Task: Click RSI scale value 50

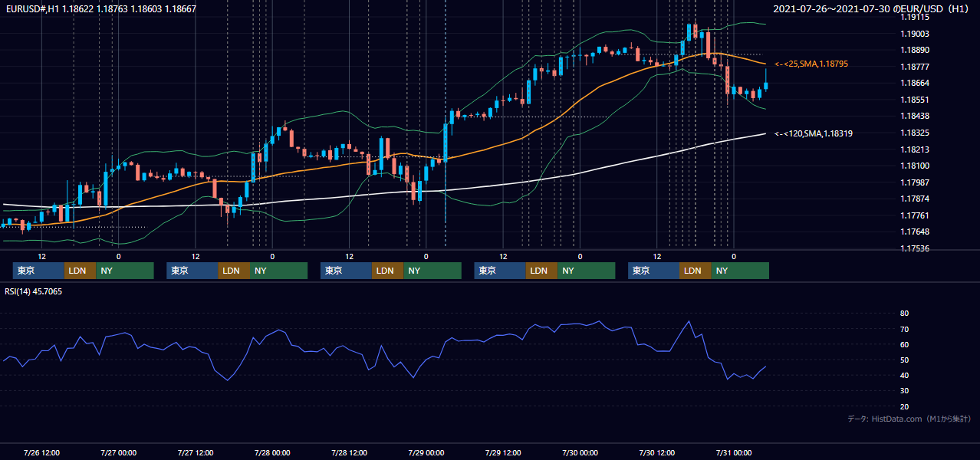Action: pyautogui.click(x=904, y=360)
